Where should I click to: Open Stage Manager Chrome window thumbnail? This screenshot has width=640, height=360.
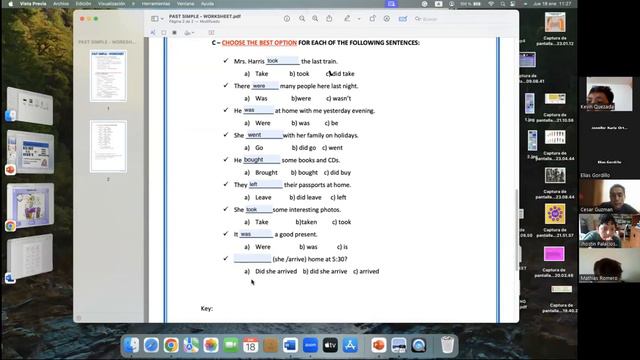coord(30,205)
